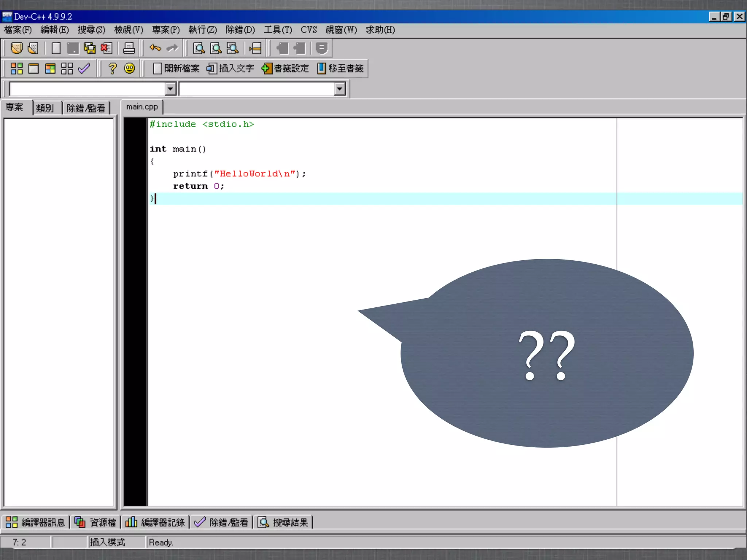The height and width of the screenshot is (560, 747).
Task: Expand the left class browser dropdown
Action: click(170, 89)
